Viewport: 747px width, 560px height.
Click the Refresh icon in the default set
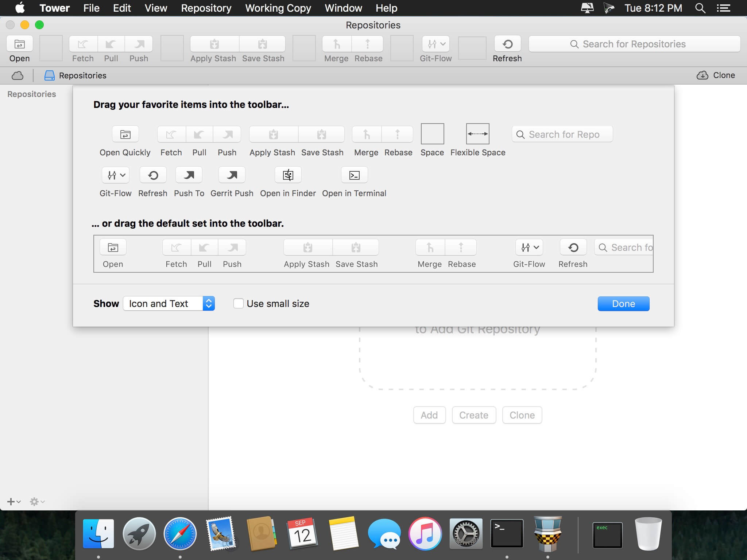[x=573, y=247]
